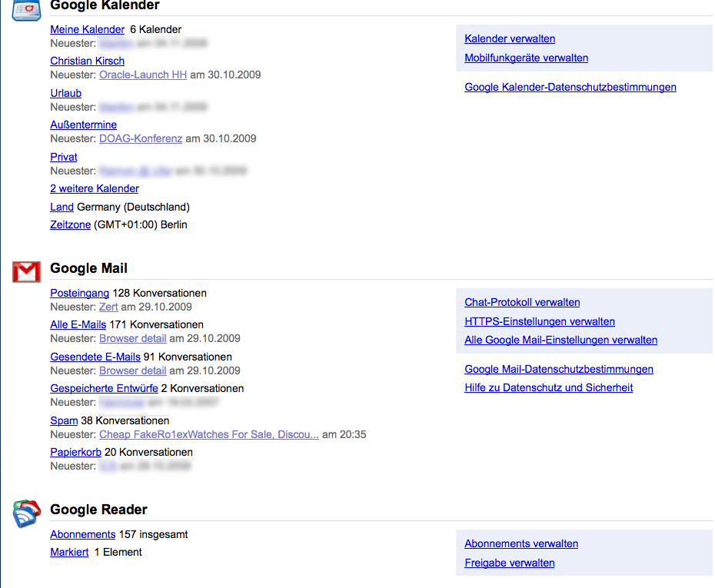Open the Papierkorb link
715x588 pixels.
point(75,452)
